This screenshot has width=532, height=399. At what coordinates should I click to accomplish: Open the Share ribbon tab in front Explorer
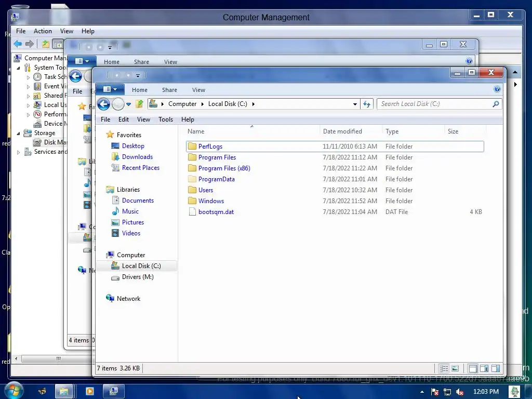tap(170, 90)
